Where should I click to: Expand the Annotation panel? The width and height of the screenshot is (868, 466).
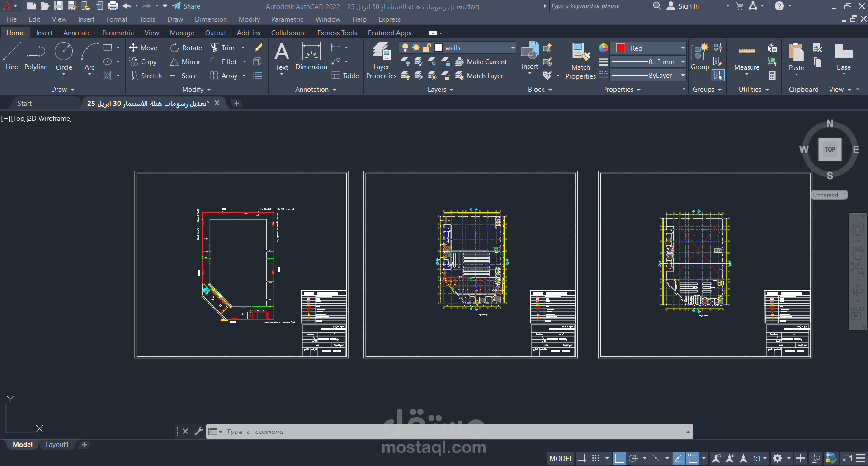tap(316, 90)
